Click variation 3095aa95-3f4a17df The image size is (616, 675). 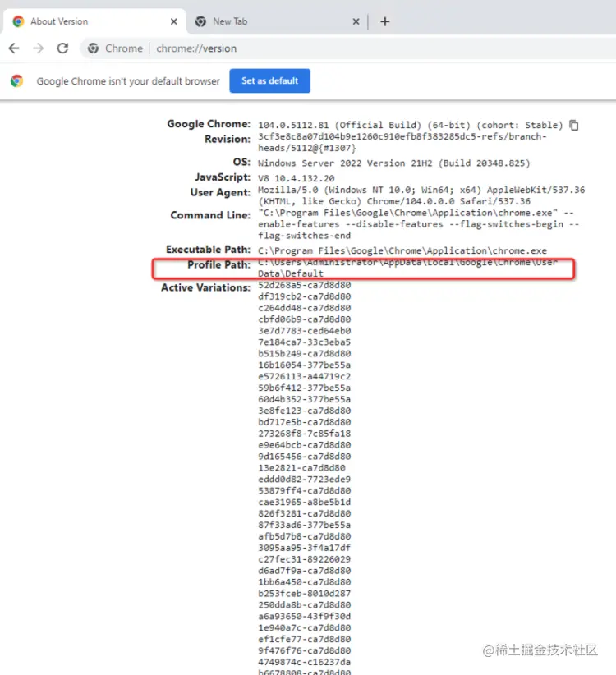305,548
